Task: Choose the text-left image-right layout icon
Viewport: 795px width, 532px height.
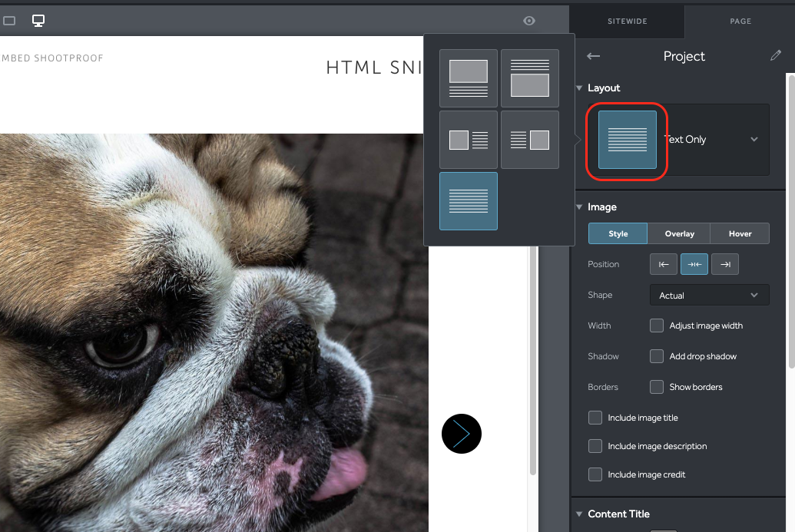Action: click(x=530, y=140)
